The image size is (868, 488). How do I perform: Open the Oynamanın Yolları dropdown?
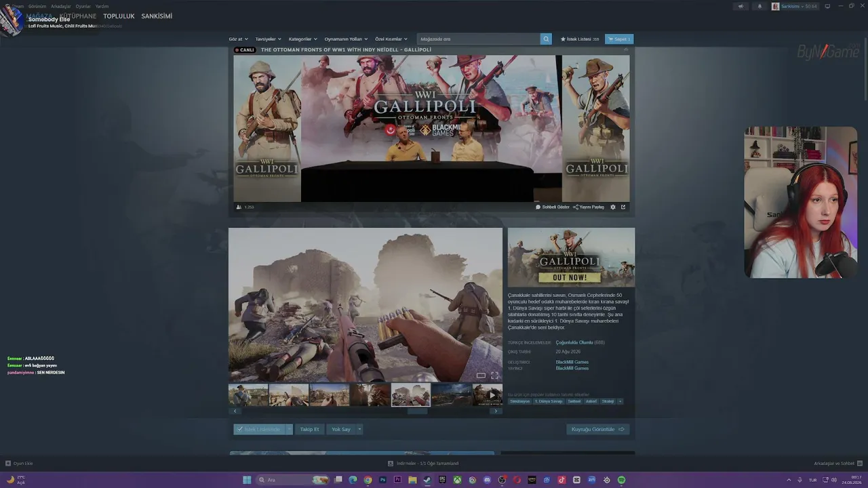coord(346,39)
